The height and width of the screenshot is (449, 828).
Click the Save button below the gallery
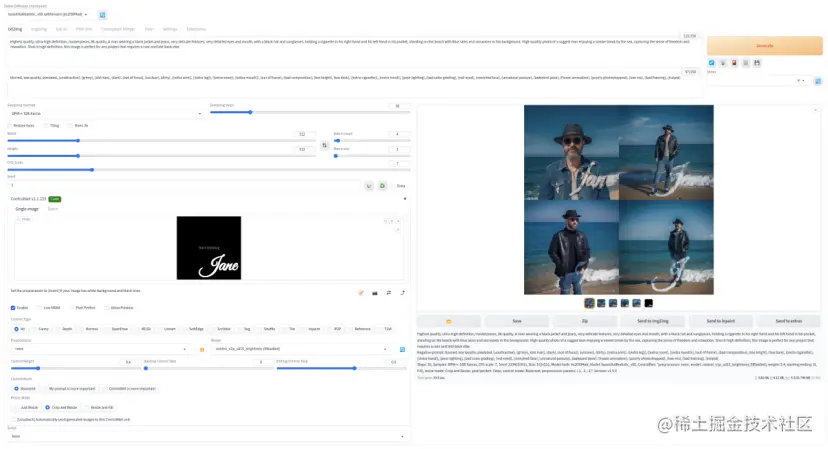pyautogui.click(x=517, y=321)
